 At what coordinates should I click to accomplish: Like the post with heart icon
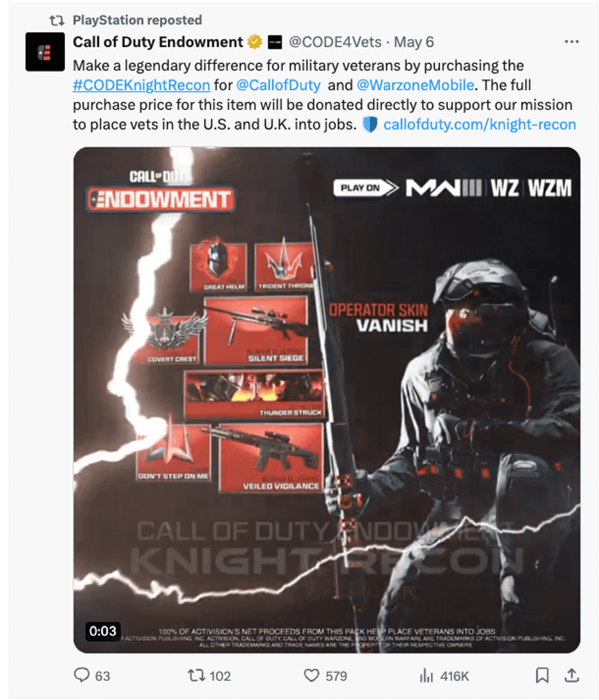pos(311,675)
